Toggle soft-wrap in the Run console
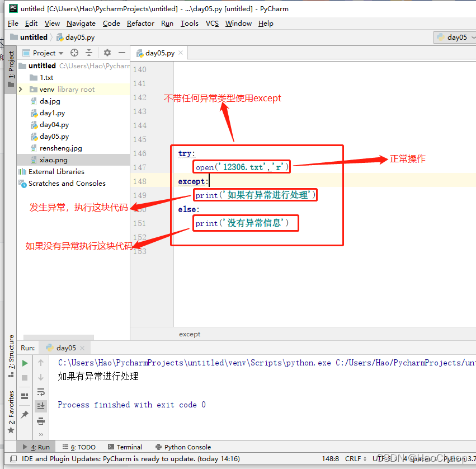Image resolution: width=476 pixels, height=469 pixels. [40, 392]
